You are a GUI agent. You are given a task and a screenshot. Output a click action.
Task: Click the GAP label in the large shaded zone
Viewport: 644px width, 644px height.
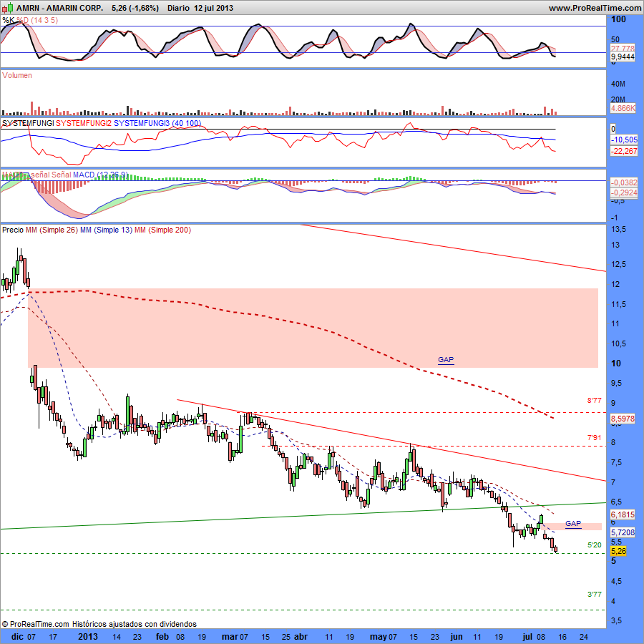click(446, 360)
